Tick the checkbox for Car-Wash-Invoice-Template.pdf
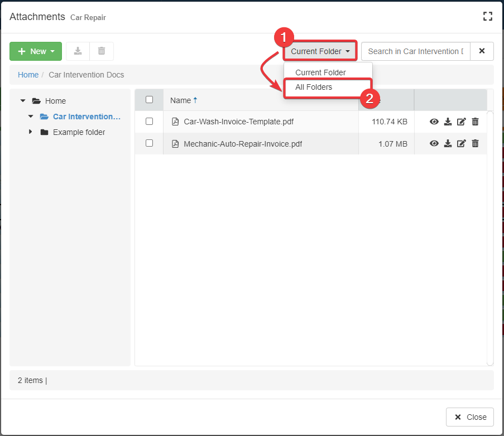The width and height of the screenshot is (504, 436). coord(149,122)
